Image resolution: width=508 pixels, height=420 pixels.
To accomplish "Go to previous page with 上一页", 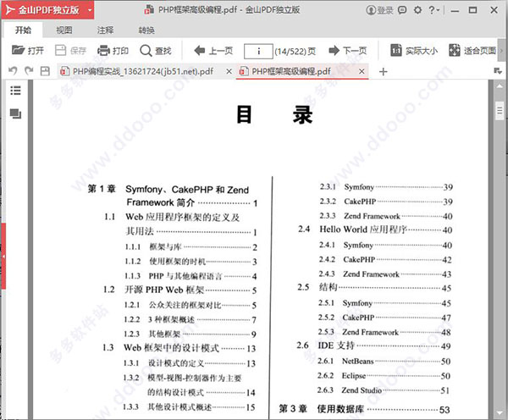I will pyautogui.click(x=213, y=51).
